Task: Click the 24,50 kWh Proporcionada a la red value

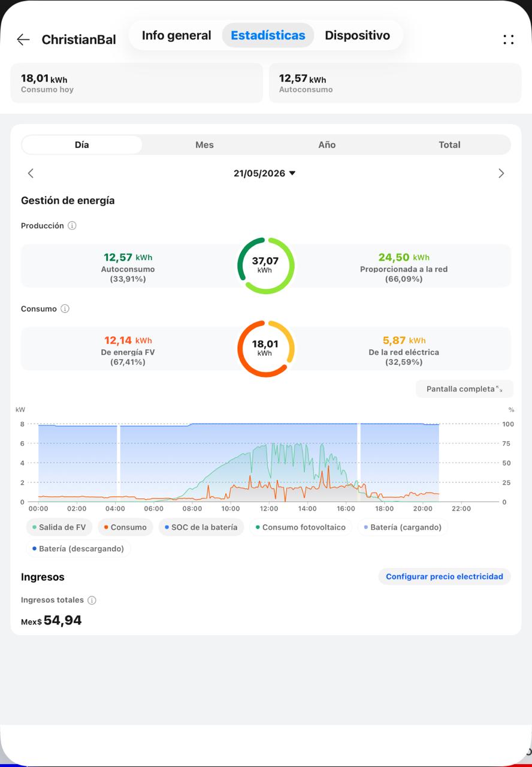Action: pos(404,258)
